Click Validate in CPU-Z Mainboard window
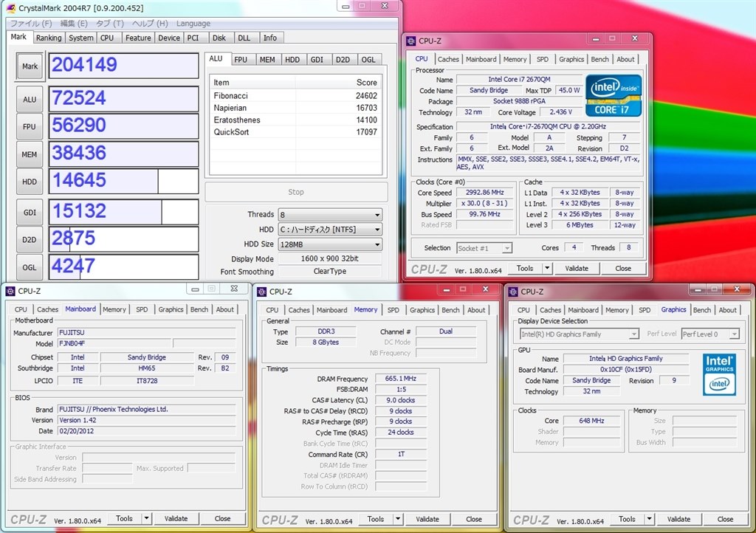Screen dimensions: 756x533 [x=176, y=518]
